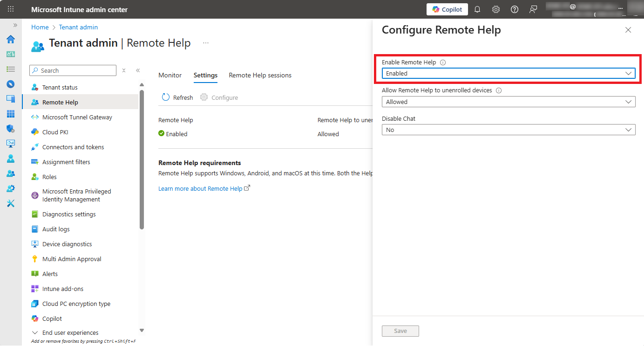Screen dimensions: 644x346
Task: Open the app launcher waffle menu
Action: (x=11, y=9)
